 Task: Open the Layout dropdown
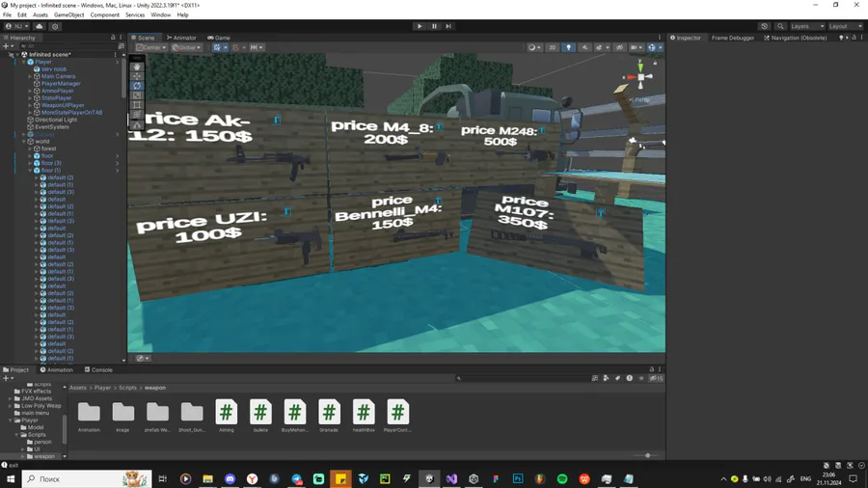(845, 26)
